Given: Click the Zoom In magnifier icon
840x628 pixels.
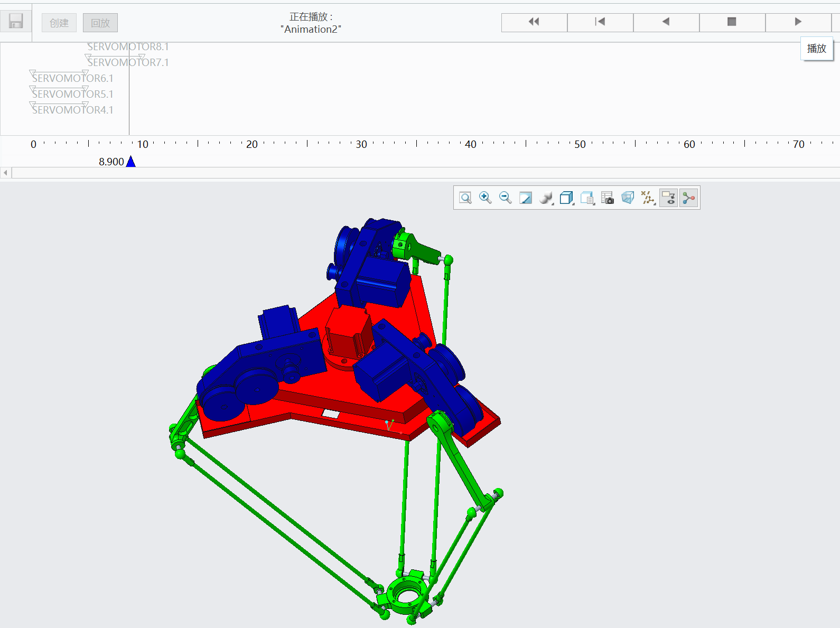Looking at the screenshot, I should [485, 198].
